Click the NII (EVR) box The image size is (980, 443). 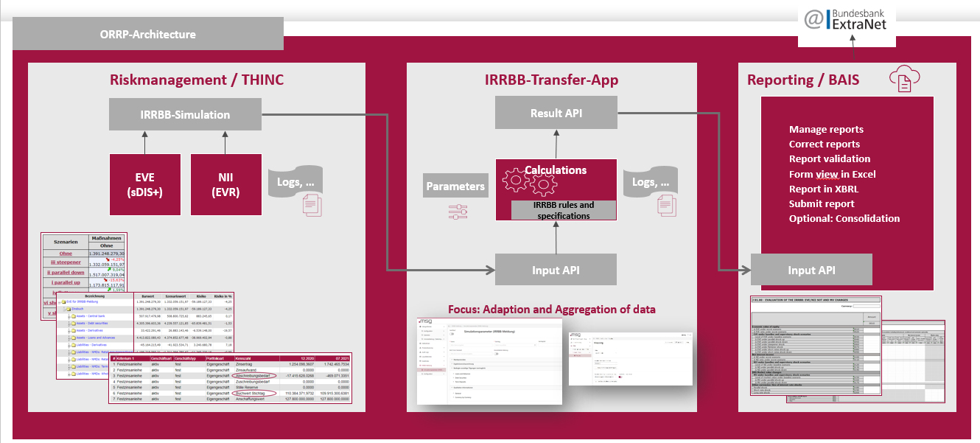click(x=226, y=184)
